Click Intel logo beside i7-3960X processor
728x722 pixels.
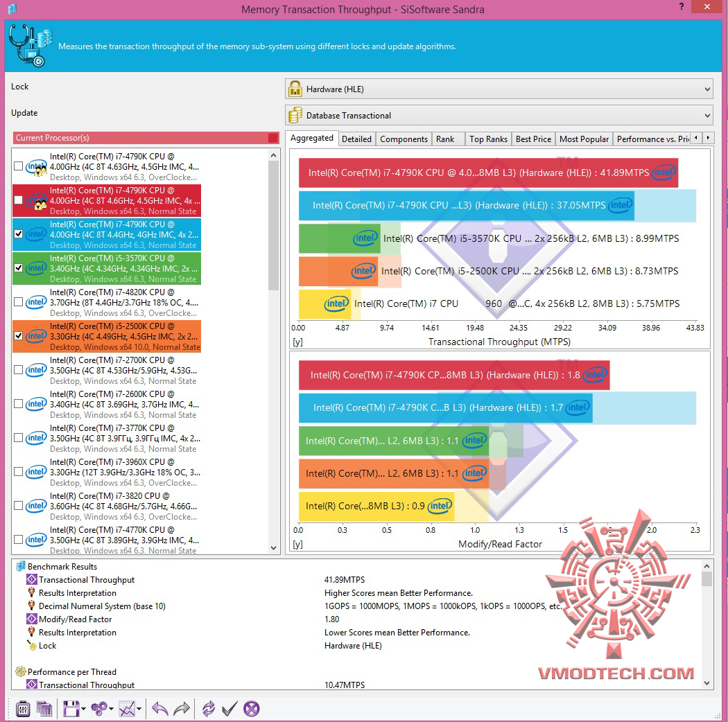click(36, 472)
